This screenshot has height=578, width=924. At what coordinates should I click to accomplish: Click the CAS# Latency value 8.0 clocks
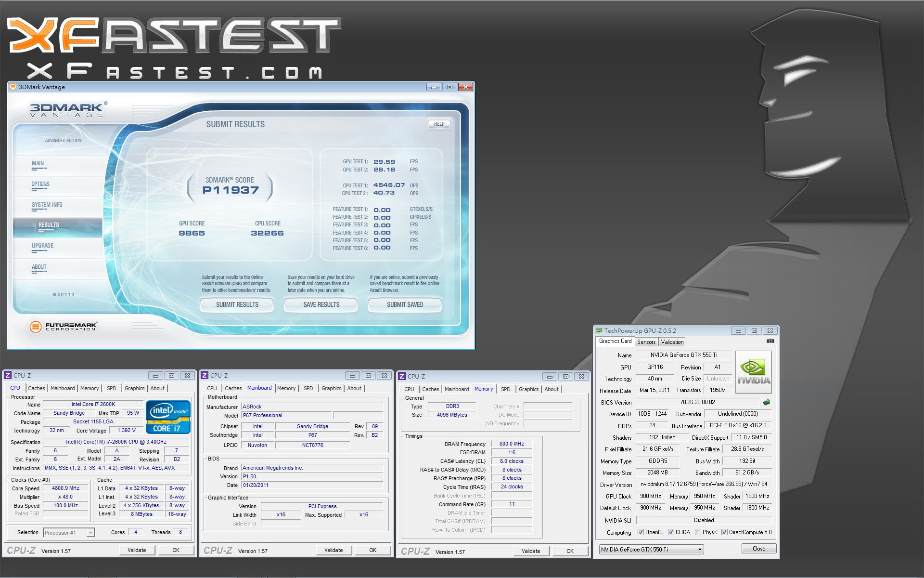click(x=512, y=461)
